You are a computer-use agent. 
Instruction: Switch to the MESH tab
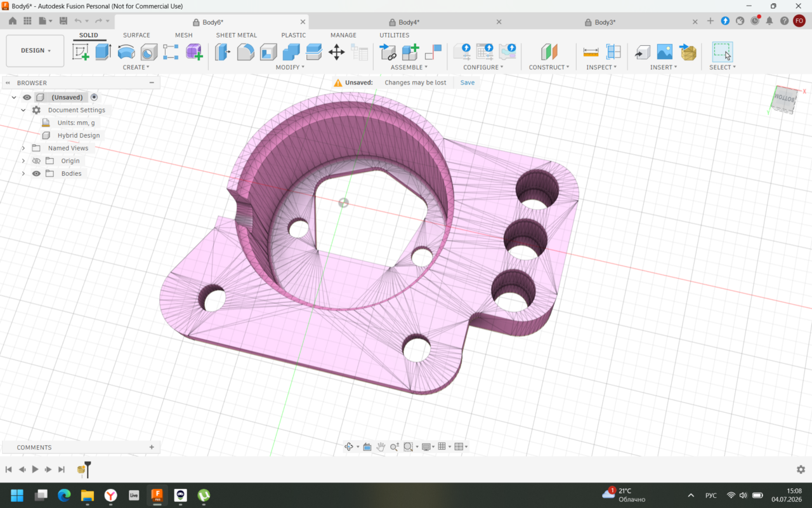pos(184,35)
